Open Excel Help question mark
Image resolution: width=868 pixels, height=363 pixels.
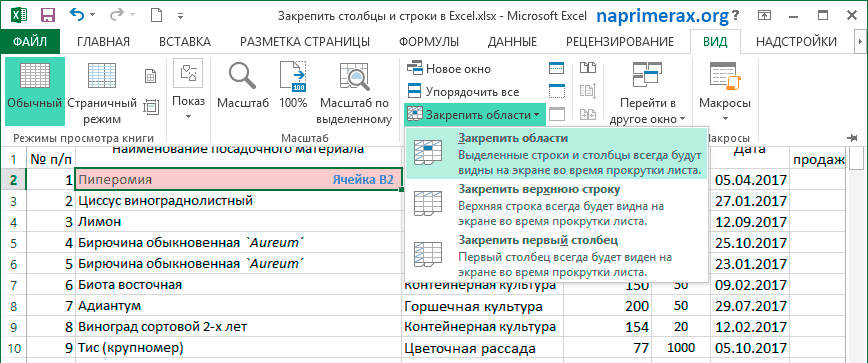pyautogui.click(x=735, y=15)
